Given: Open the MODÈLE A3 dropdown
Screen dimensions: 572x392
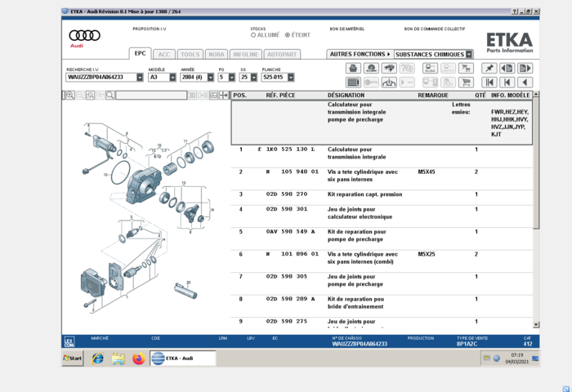Looking at the screenshot, I should [x=172, y=78].
